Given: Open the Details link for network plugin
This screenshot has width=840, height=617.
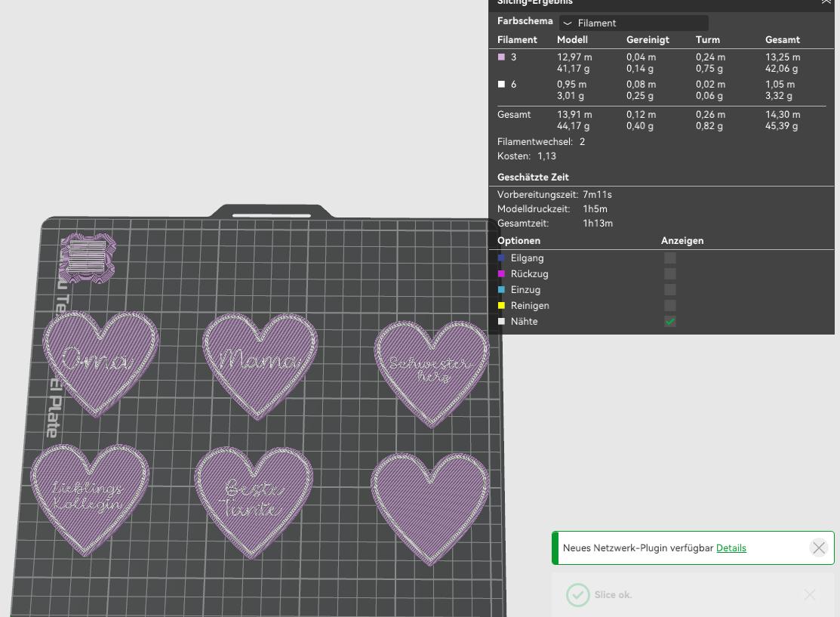Looking at the screenshot, I should (x=731, y=548).
